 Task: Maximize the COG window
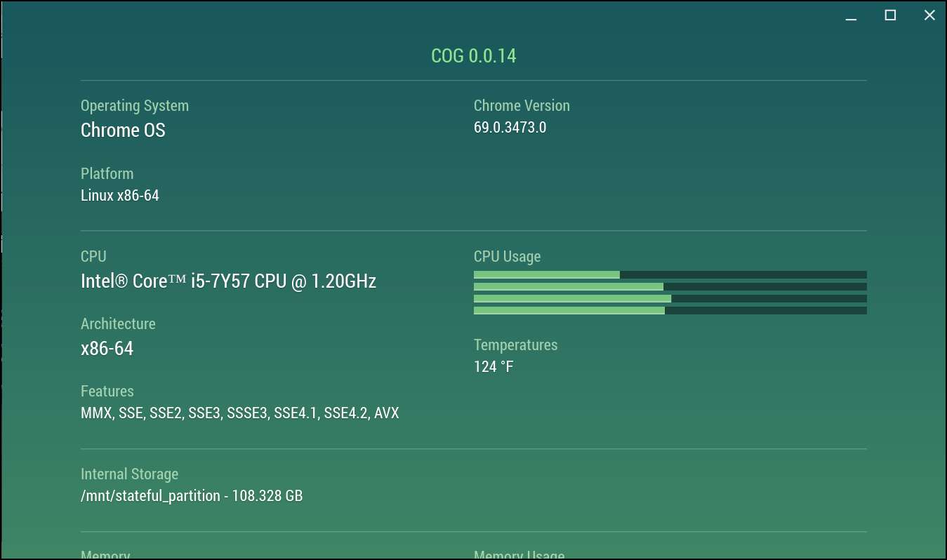coord(890,15)
